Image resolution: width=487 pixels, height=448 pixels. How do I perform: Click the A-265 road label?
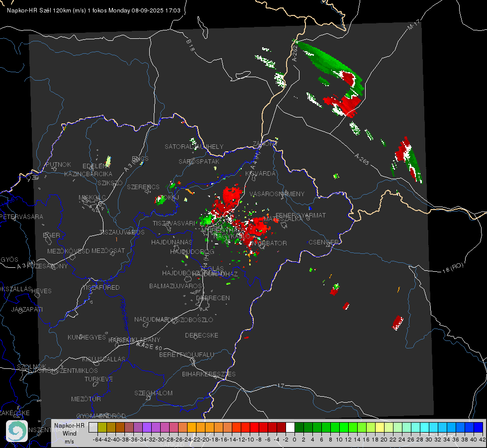coord(362,159)
